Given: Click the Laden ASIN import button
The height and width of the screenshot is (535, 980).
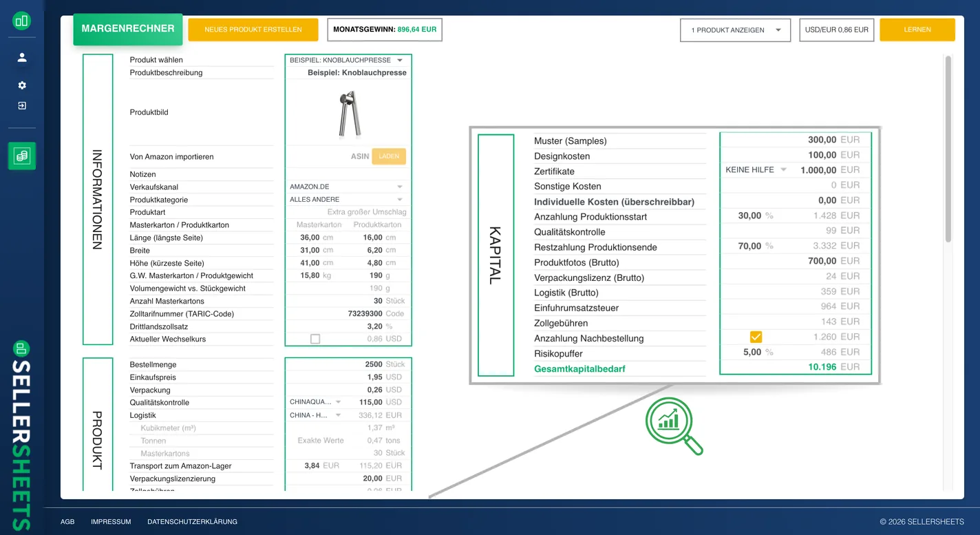Looking at the screenshot, I should (x=389, y=156).
